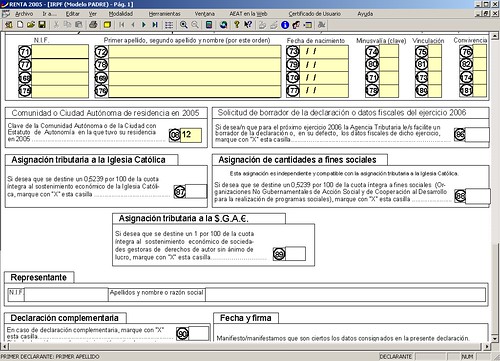
Task: Mark box 87 for Iglesia Católica allocation
Action: (x=196, y=192)
